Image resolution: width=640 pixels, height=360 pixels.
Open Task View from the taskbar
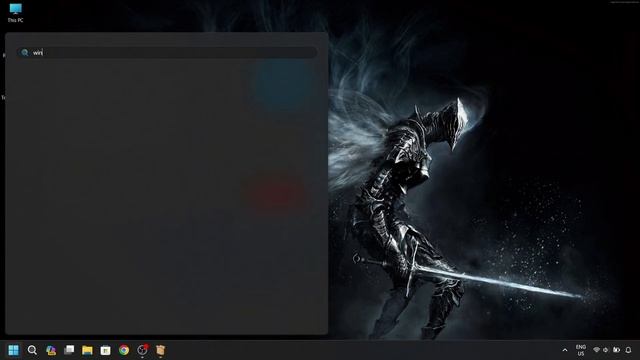tap(69, 350)
